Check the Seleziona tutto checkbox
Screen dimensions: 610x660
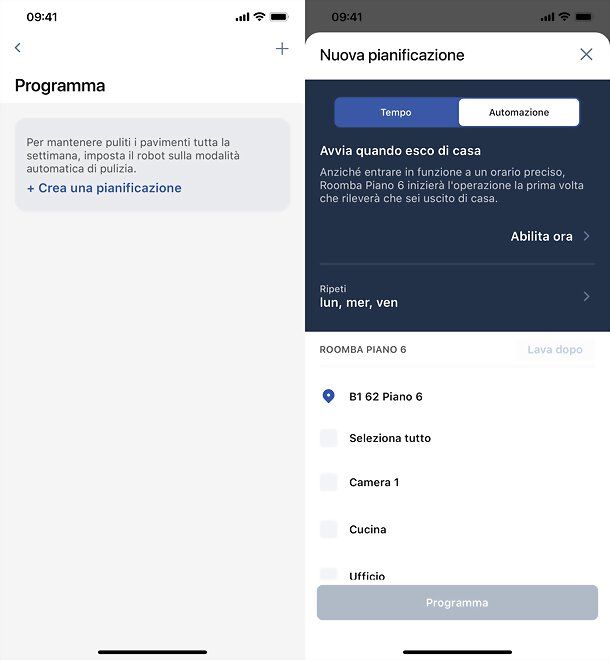click(329, 438)
